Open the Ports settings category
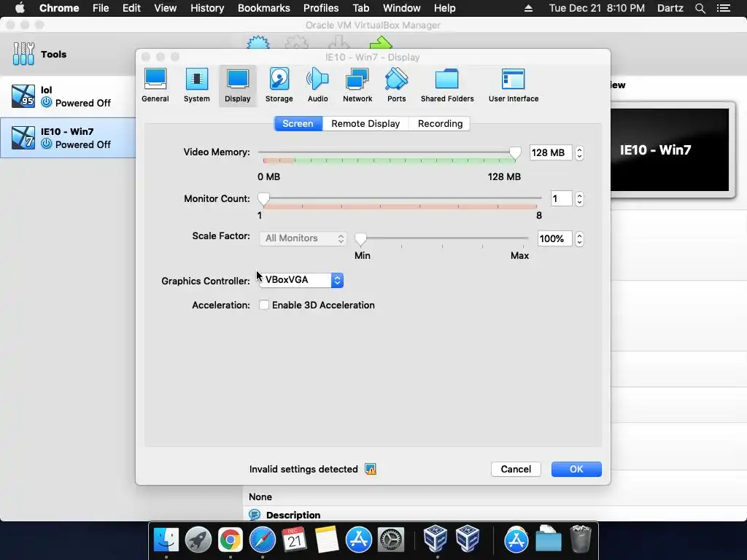747x560 pixels. click(x=396, y=86)
